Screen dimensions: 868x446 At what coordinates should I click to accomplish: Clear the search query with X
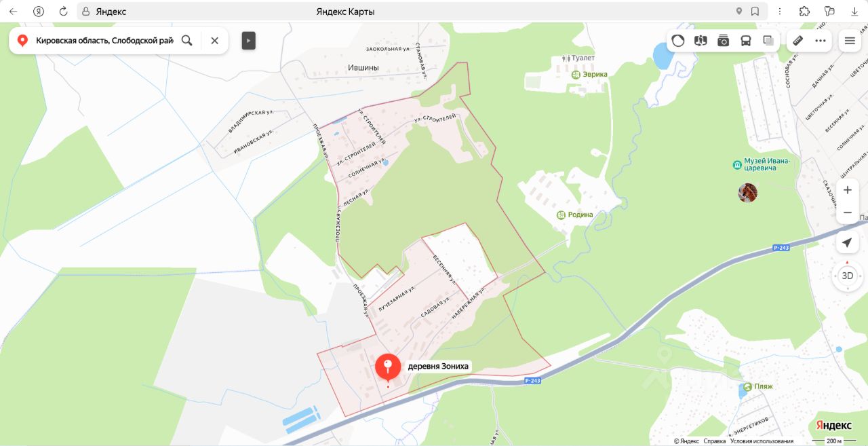pyautogui.click(x=214, y=40)
